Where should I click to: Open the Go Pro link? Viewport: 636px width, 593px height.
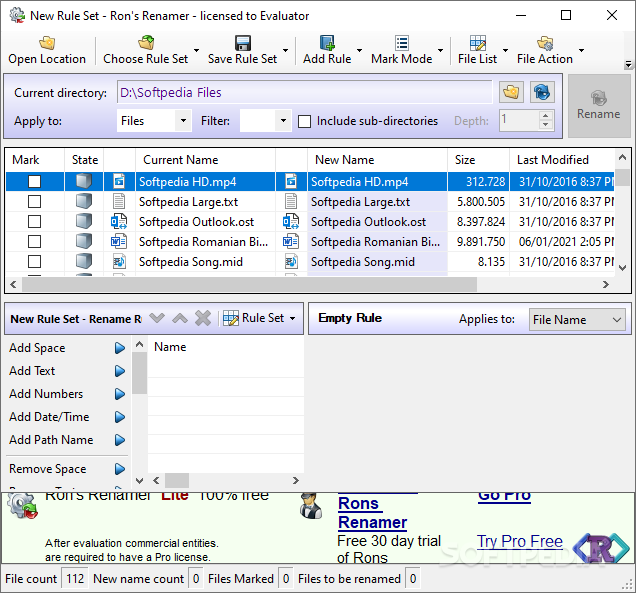pos(504,496)
